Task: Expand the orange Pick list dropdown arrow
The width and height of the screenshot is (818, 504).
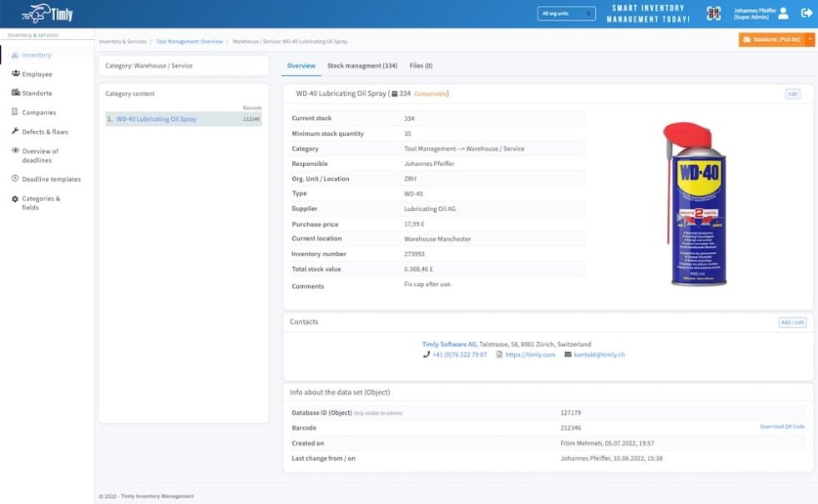Action: tap(810, 39)
